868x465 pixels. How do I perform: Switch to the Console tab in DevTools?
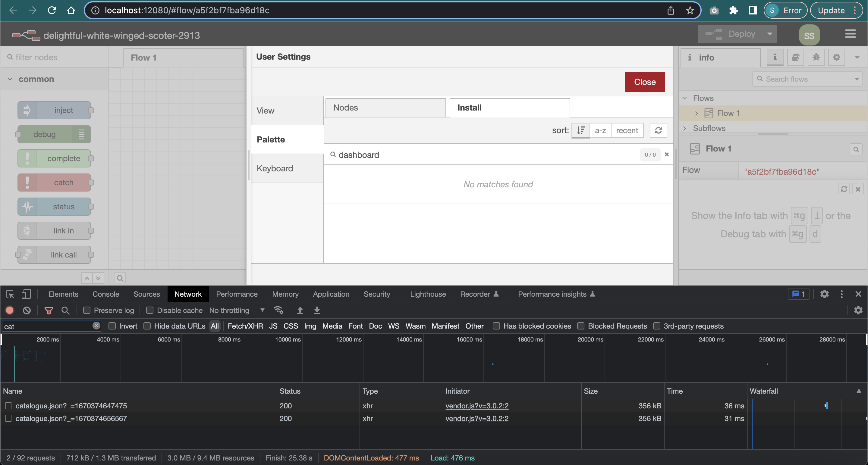point(105,294)
